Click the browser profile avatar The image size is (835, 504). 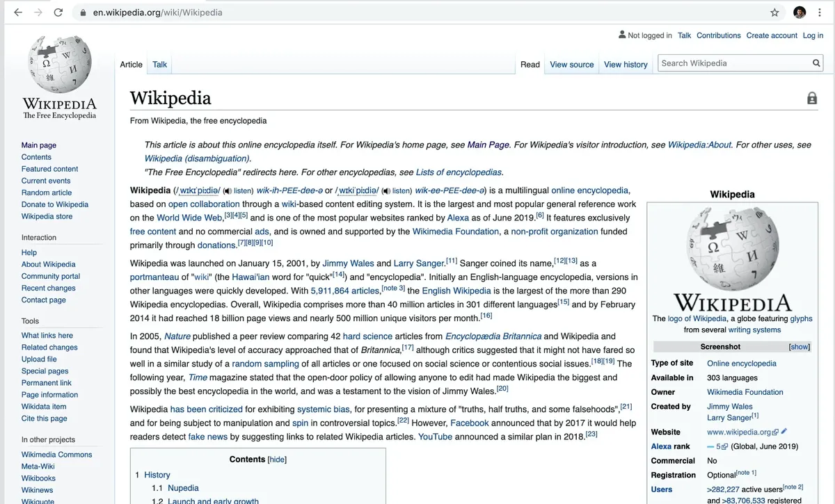click(x=800, y=13)
